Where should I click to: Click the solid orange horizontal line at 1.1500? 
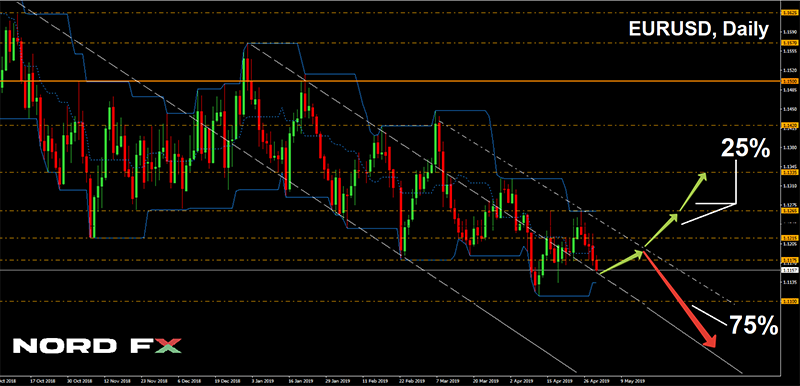(390, 81)
